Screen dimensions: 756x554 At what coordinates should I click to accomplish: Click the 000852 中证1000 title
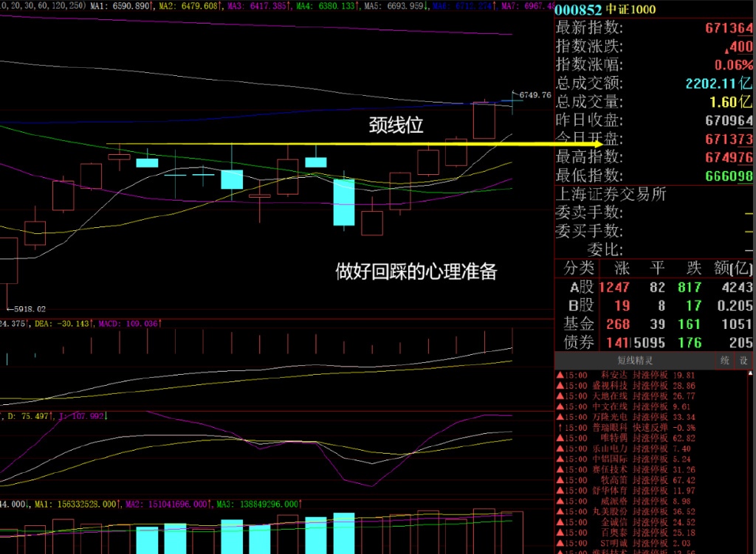click(605, 10)
